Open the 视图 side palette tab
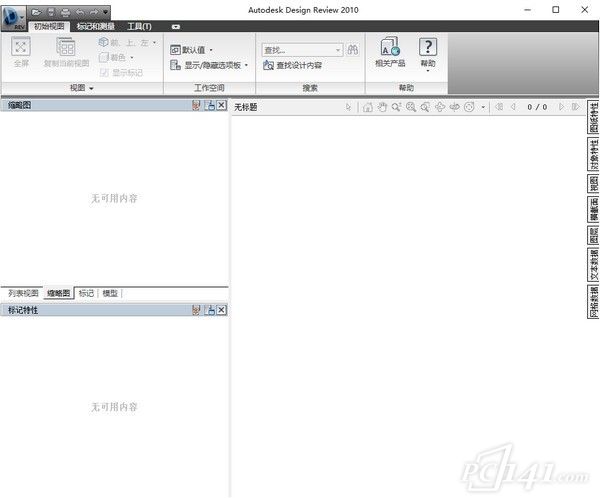 (593, 184)
